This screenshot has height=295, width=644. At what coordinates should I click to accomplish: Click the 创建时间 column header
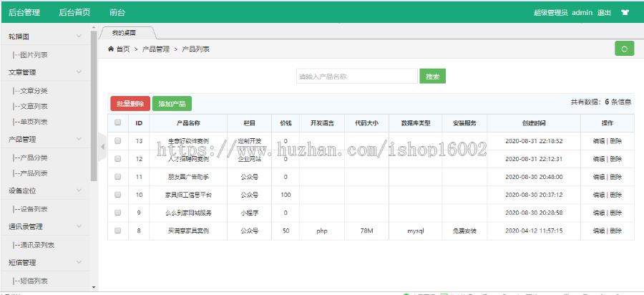click(x=534, y=123)
